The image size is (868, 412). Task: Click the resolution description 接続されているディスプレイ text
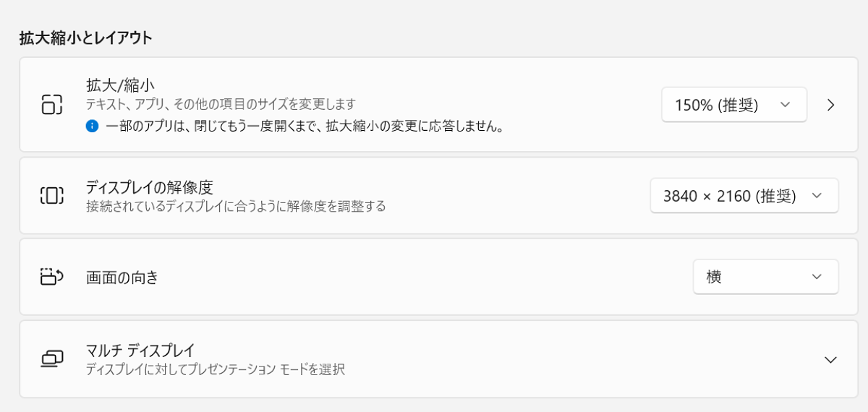pyautogui.click(x=236, y=207)
